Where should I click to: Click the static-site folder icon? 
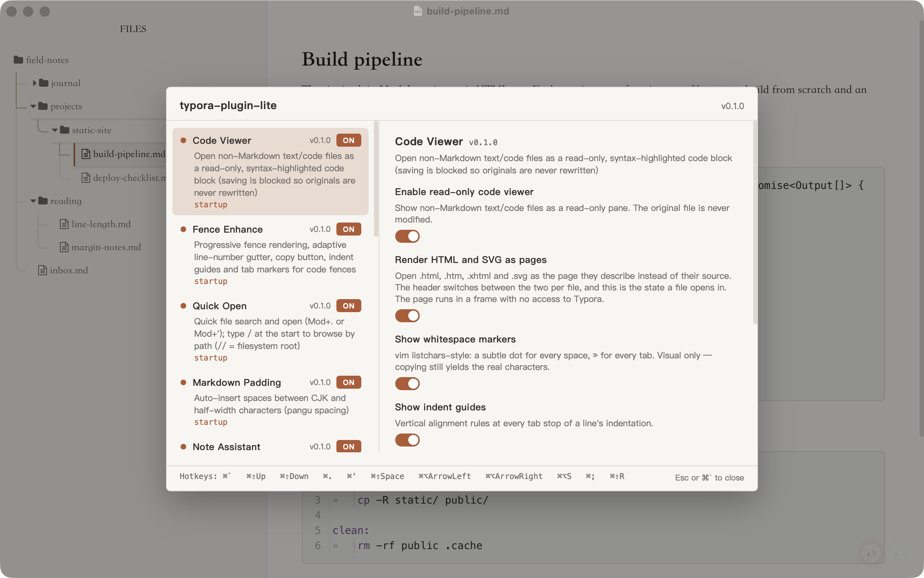click(65, 130)
